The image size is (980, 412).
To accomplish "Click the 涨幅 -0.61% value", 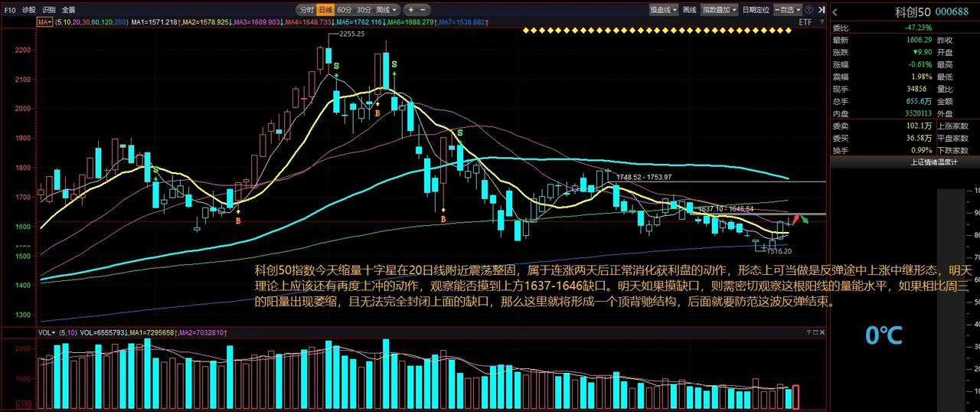I will [x=920, y=65].
